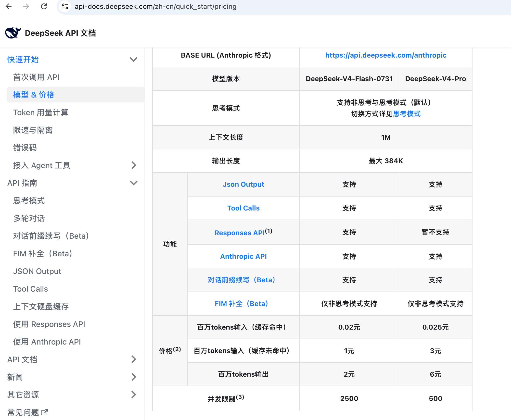
Task: Open the DeepSeek API 文档 home title
Action: [60, 33]
